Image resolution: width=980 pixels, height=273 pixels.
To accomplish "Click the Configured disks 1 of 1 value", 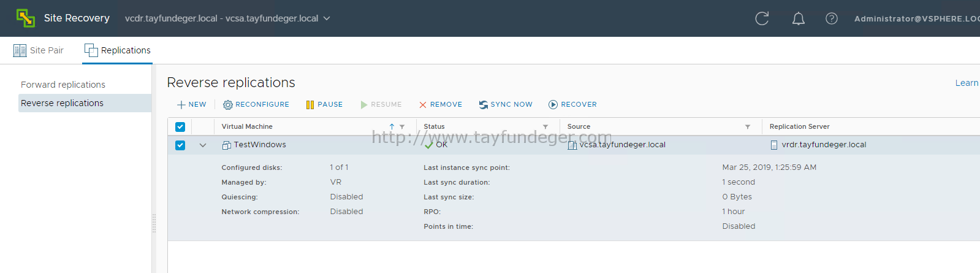I will point(339,167).
